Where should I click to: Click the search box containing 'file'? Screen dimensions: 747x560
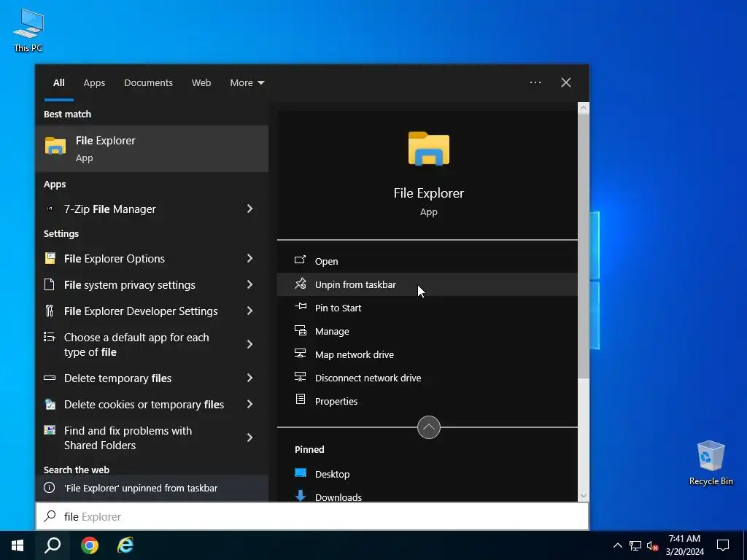click(312, 516)
